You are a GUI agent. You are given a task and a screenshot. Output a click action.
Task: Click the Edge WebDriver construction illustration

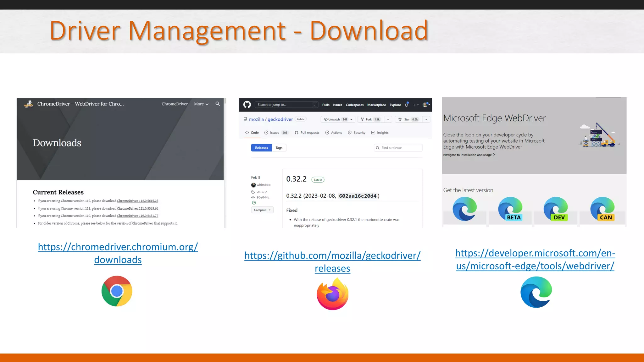(599, 135)
